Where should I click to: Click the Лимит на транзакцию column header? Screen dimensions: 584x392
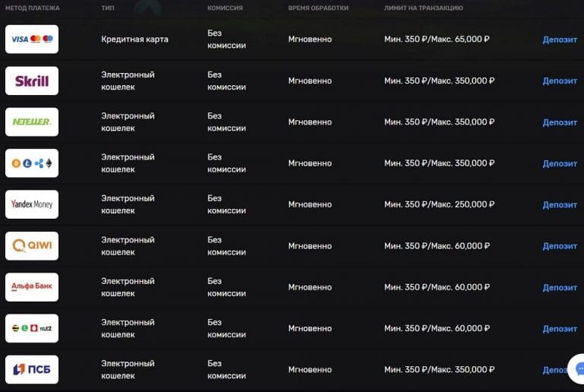coord(423,8)
